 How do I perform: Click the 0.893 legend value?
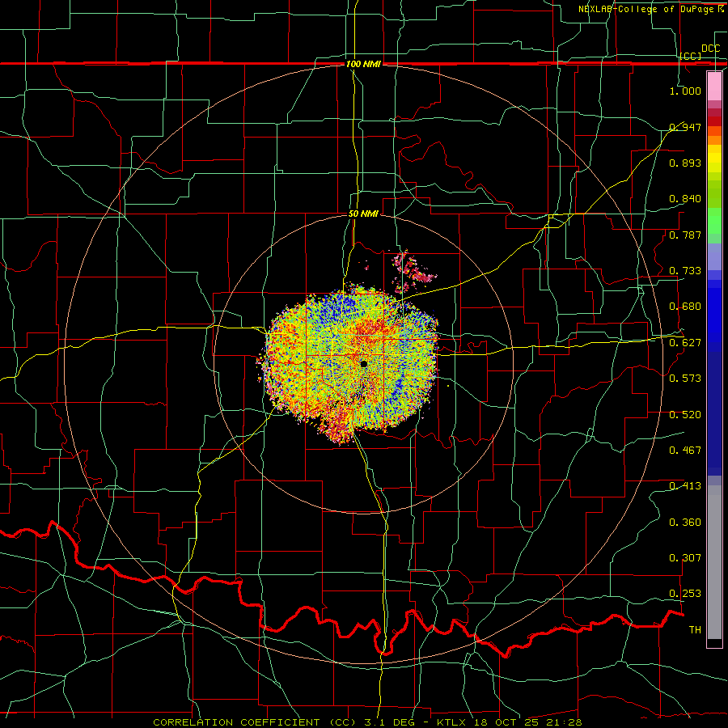point(685,163)
